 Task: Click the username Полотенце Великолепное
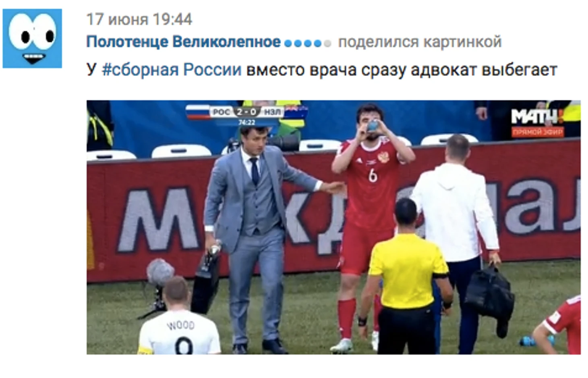click(x=183, y=42)
